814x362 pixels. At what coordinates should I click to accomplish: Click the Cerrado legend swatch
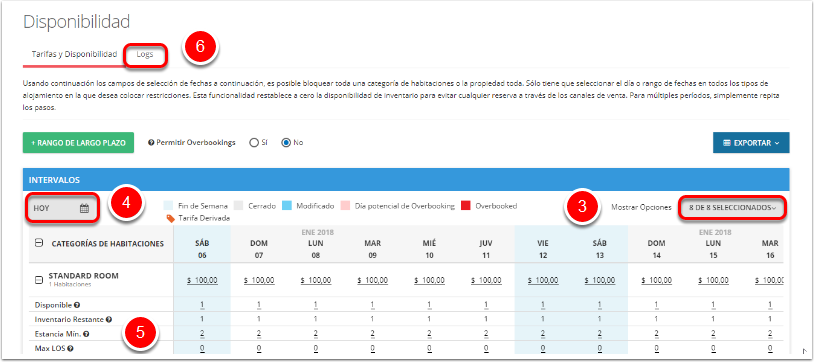pyautogui.click(x=239, y=206)
